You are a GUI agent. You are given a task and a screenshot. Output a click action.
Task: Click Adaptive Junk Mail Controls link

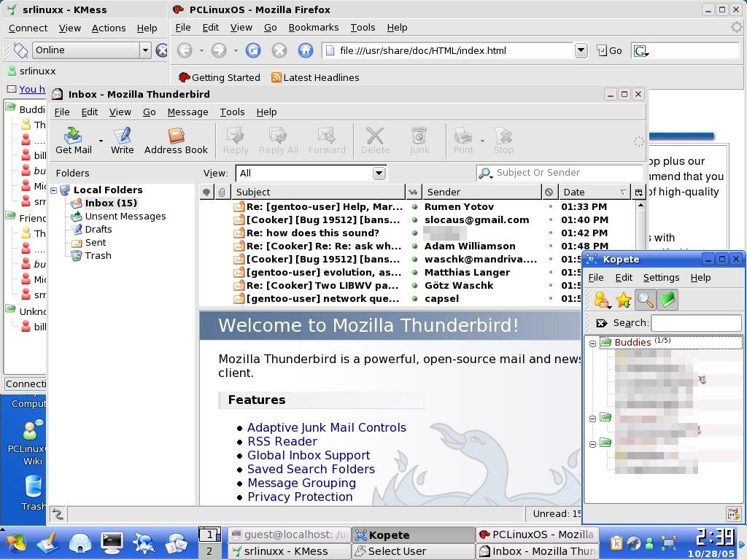click(326, 427)
